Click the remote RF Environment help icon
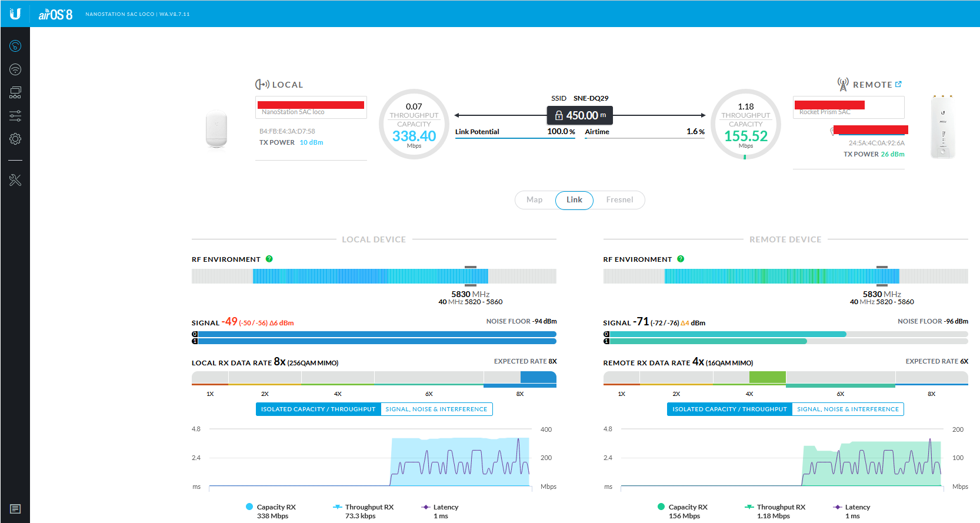980x523 pixels. [681, 259]
